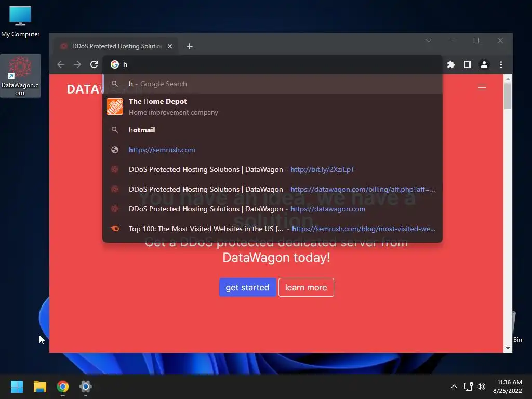Click the hamburger menu on DataWagon page
Viewport: 532px width, 399px height.
pos(482,87)
